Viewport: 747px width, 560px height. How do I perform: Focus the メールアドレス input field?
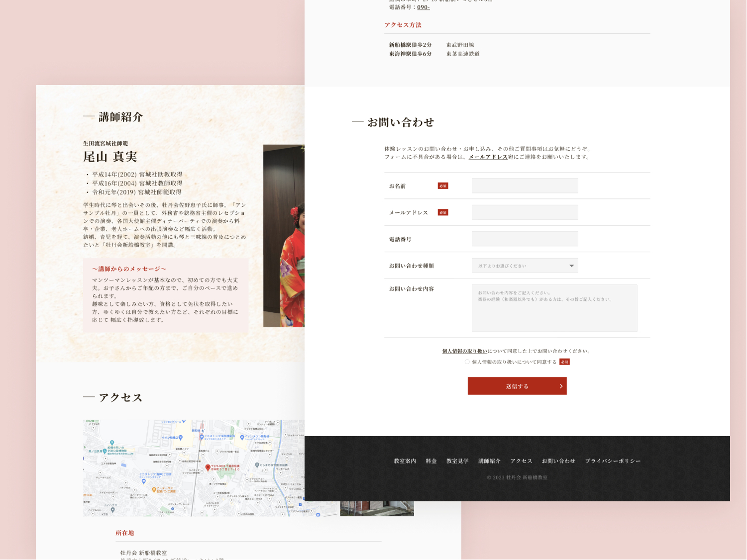525,212
